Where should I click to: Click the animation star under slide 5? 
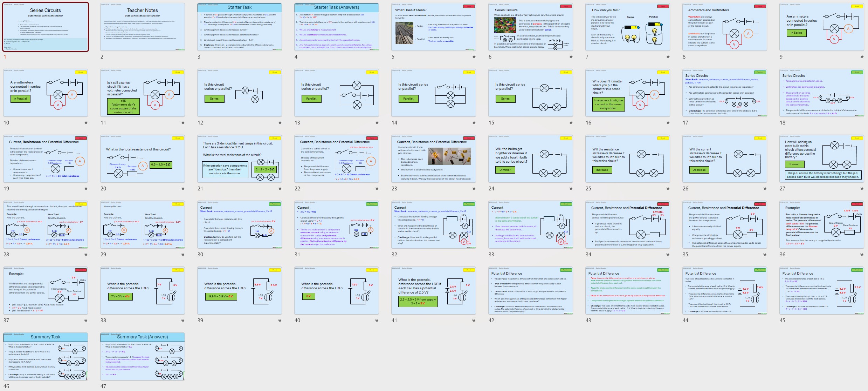click(x=474, y=57)
